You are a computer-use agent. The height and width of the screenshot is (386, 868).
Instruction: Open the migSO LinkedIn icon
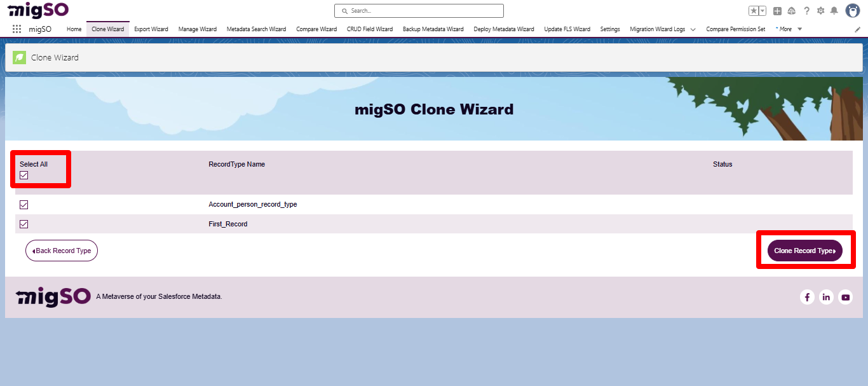(x=826, y=297)
